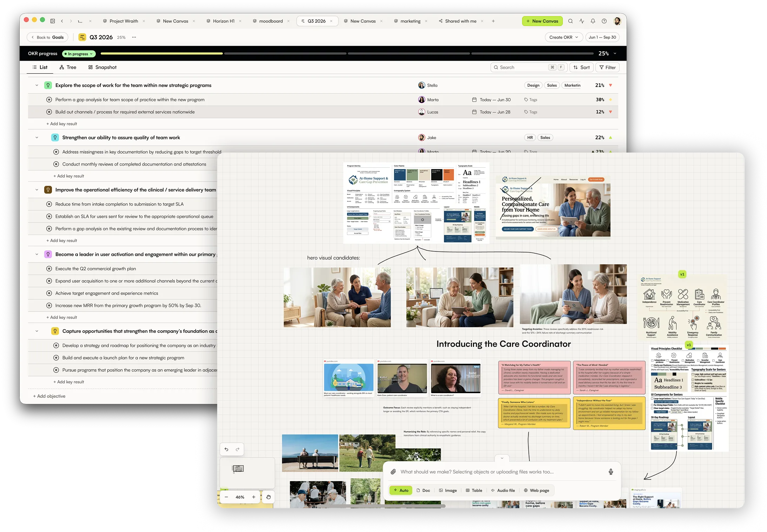Click the calendar icon on the Perform a gap analysis for team scope row
Viewport: 767px width, 532px height.
pyautogui.click(x=474, y=100)
